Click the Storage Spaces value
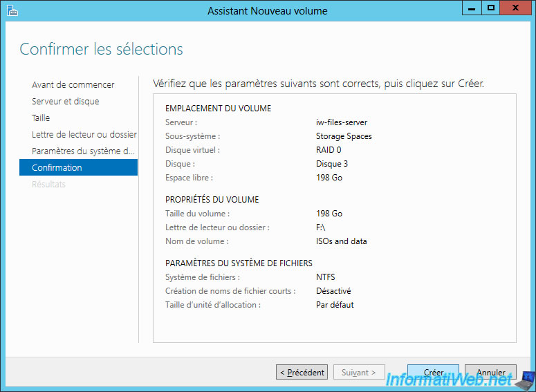Image resolution: width=536 pixels, height=392 pixels. (x=344, y=136)
